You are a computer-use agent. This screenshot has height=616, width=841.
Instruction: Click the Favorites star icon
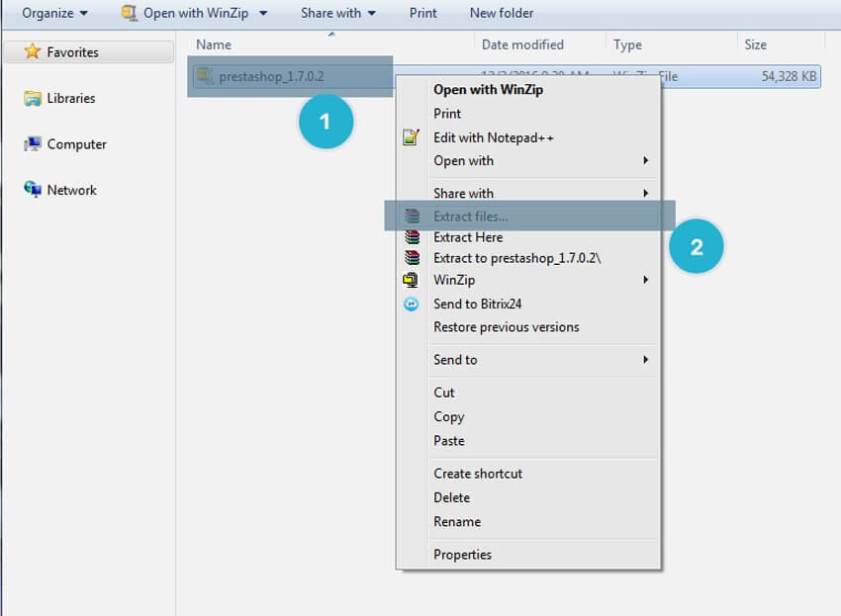pyautogui.click(x=33, y=51)
